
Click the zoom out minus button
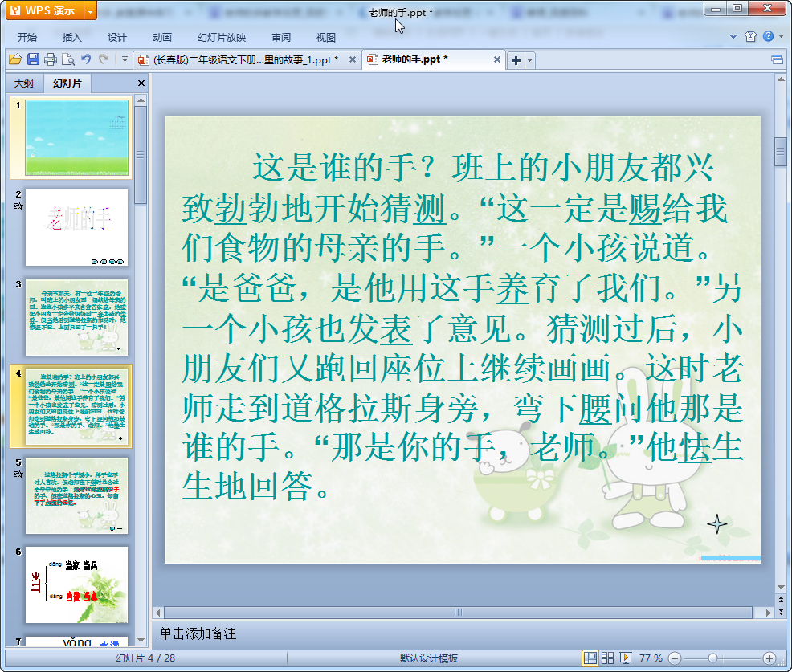coord(675,658)
